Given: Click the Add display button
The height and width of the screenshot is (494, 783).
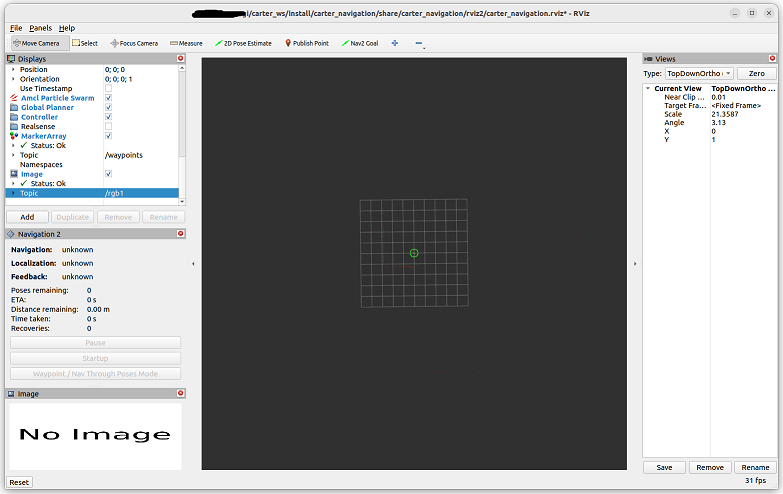Looking at the screenshot, I should (27, 217).
